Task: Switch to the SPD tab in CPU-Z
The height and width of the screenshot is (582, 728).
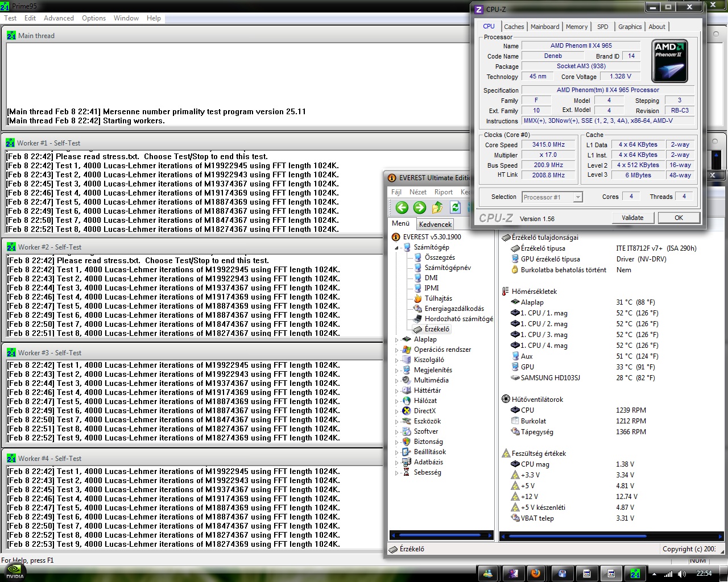Action: [603, 27]
